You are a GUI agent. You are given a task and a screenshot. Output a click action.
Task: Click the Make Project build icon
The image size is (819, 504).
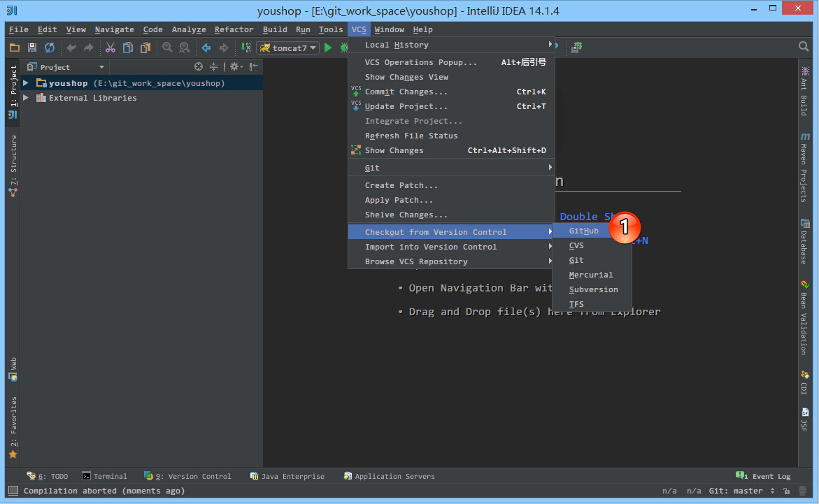coord(245,48)
